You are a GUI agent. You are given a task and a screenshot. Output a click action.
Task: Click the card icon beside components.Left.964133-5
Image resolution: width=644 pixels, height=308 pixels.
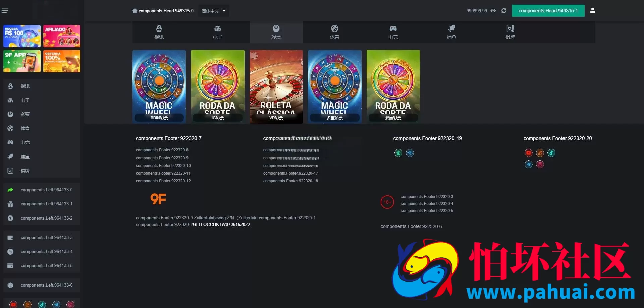click(10, 266)
